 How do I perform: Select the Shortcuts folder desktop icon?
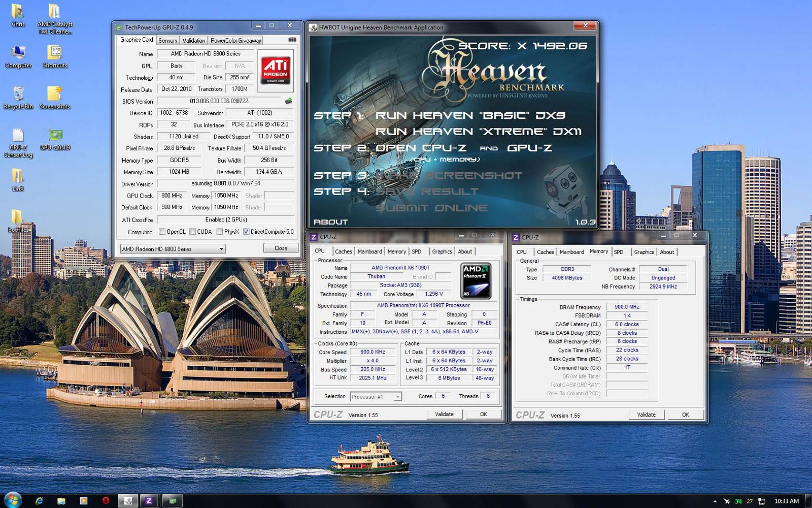tap(55, 57)
